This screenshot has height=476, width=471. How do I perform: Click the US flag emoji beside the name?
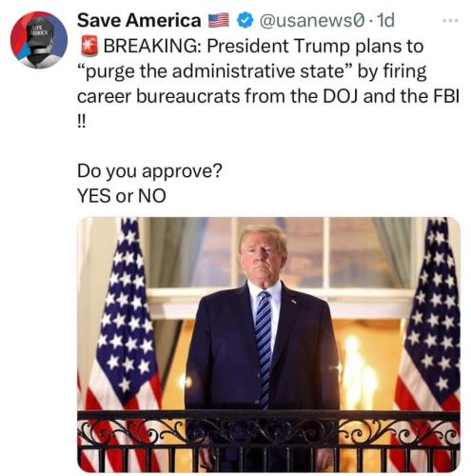(x=219, y=20)
